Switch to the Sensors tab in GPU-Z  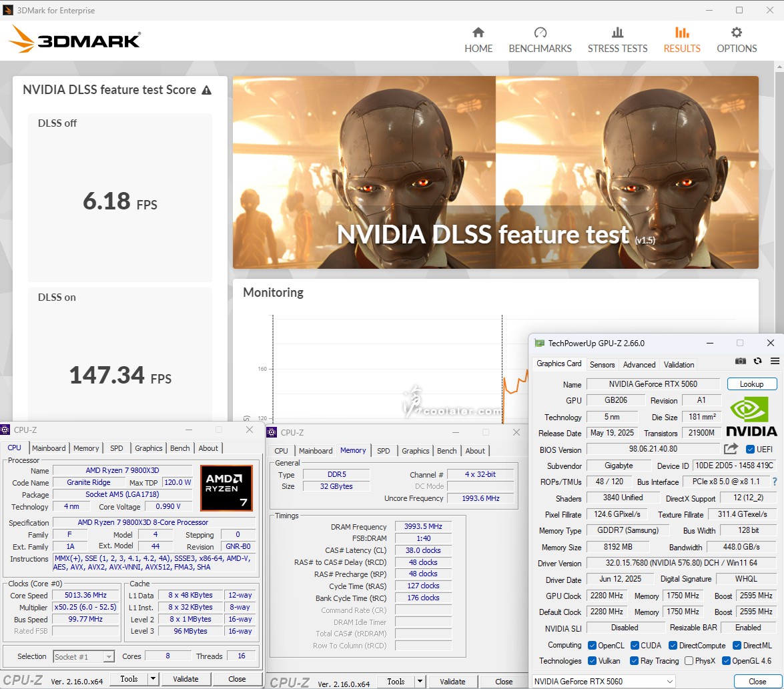[x=602, y=365]
